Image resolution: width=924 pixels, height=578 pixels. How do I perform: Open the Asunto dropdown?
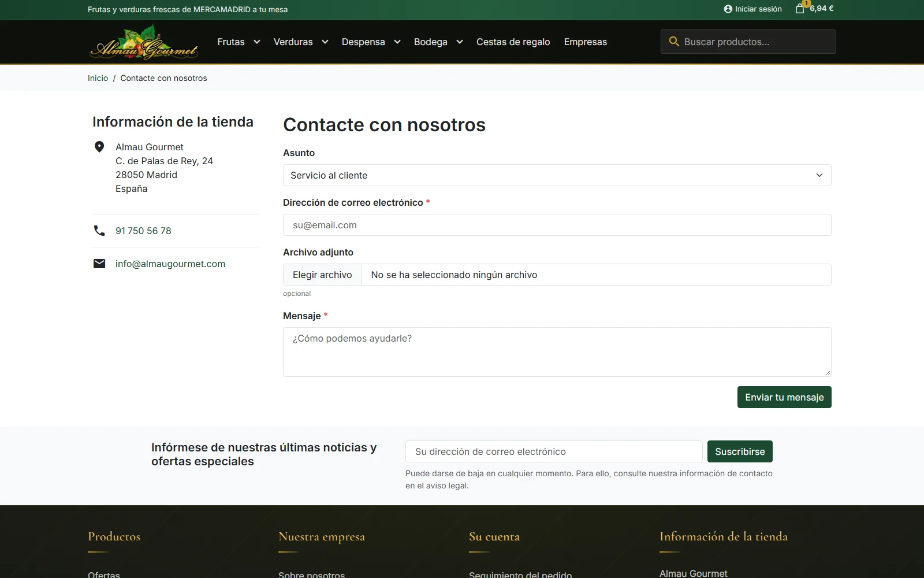557,175
